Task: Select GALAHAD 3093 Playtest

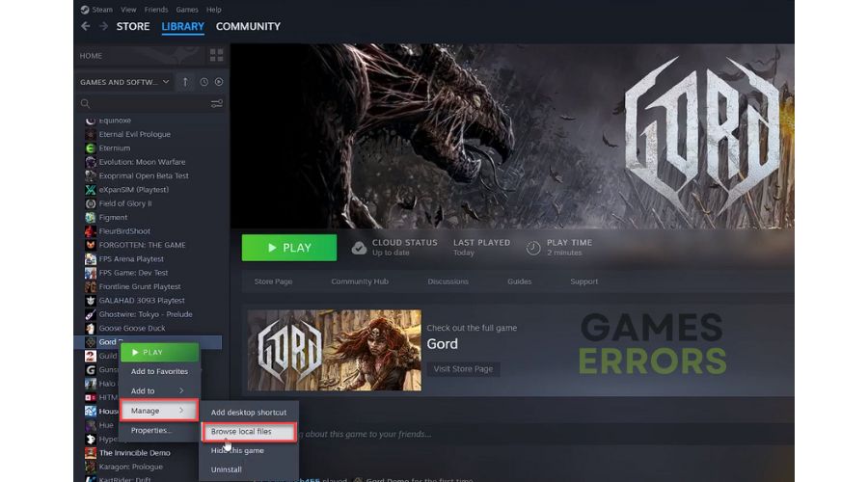Action: (142, 300)
